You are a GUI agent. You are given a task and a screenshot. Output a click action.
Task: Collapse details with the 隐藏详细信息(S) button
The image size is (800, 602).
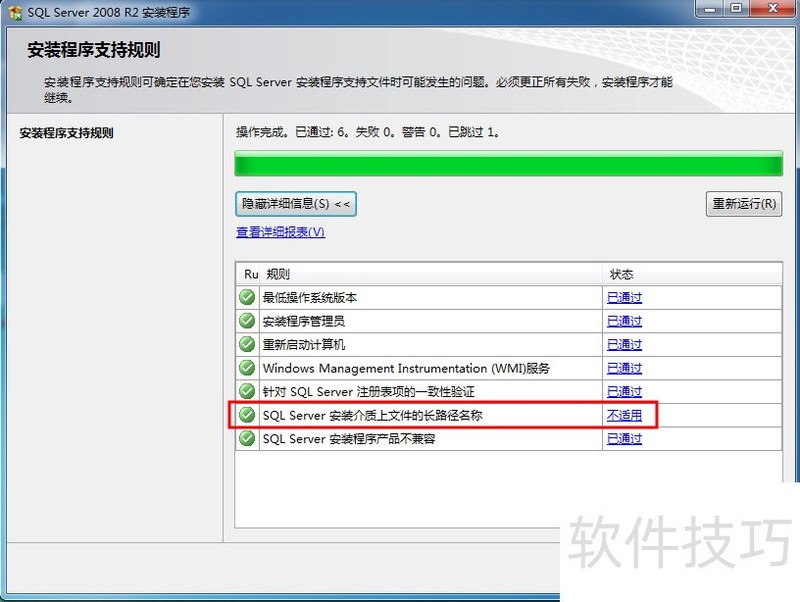point(295,204)
